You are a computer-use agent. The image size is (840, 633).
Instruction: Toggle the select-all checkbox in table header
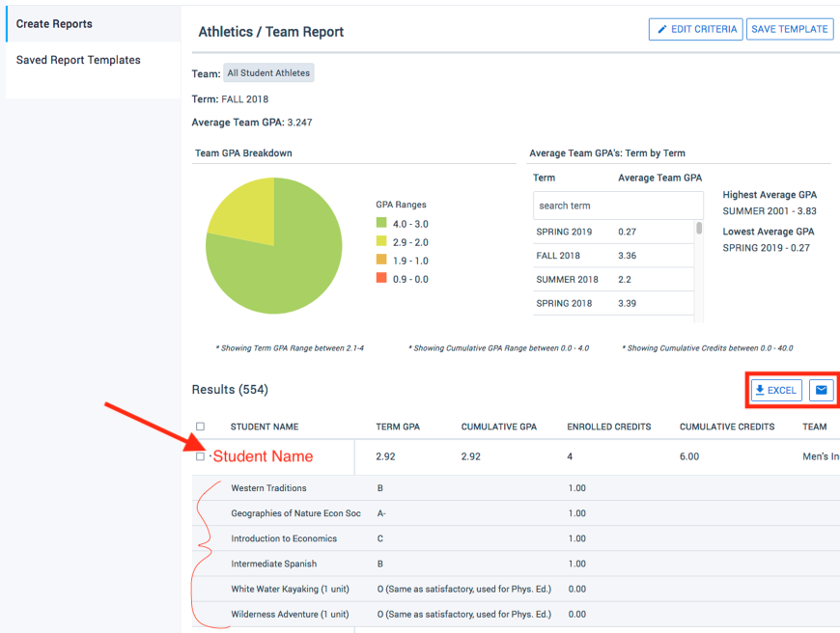[x=201, y=427]
